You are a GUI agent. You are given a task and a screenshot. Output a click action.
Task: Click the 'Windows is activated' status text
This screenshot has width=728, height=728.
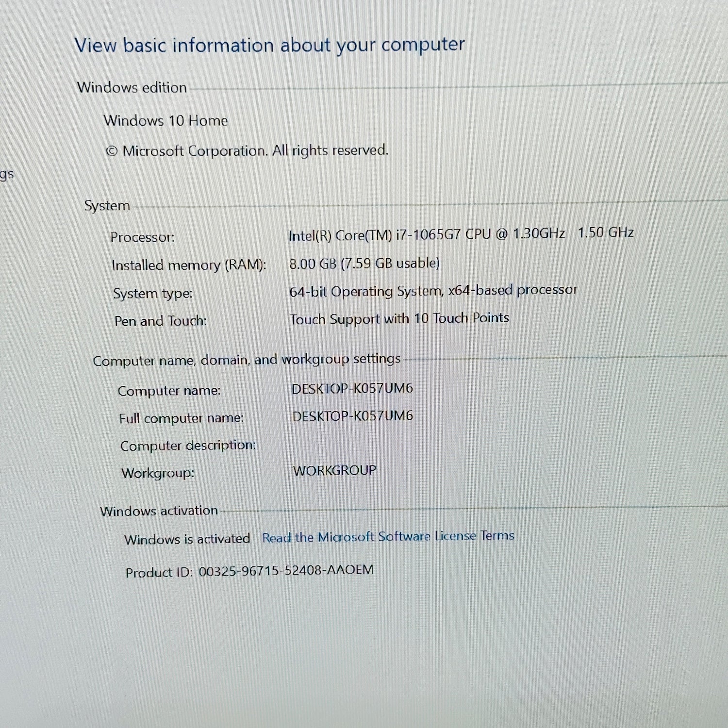187,539
